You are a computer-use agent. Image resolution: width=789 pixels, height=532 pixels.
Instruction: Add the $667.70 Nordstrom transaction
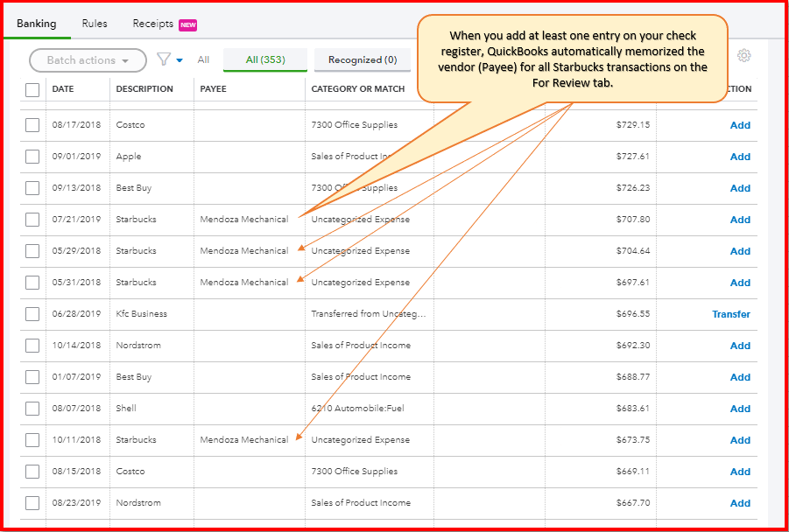coord(740,503)
